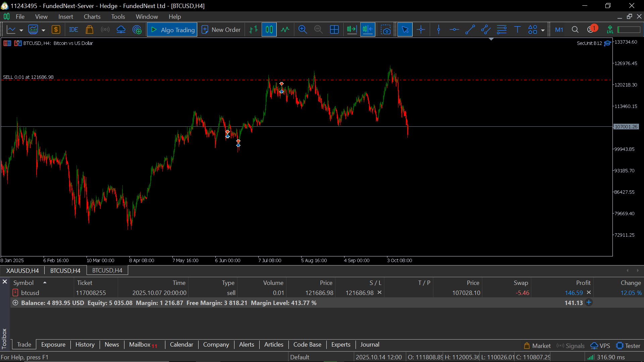The height and width of the screenshot is (362, 644).
Task: Select the Crosshair cursor tool
Action: (421, 30)
